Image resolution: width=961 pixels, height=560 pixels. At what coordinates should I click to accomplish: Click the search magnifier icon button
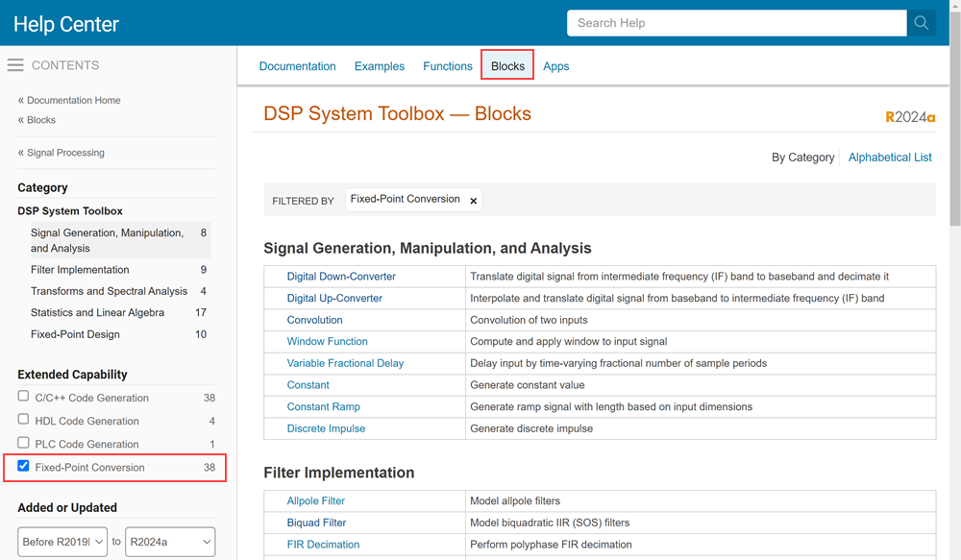point(921,23)
